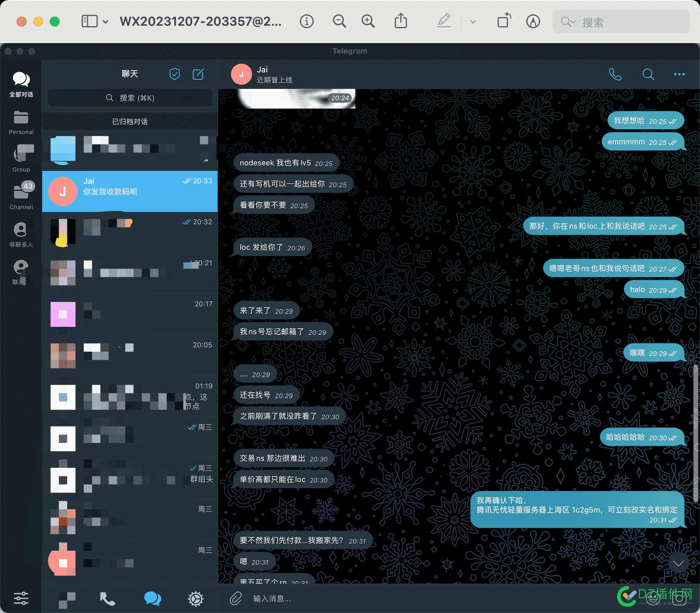Click sent message about 腾讯无忧轻量服务器
700x613 pixels.
point(577,510)
